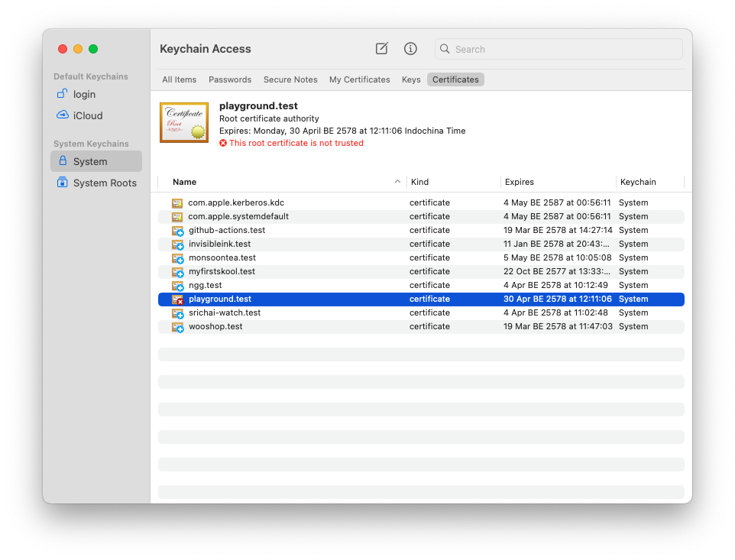Sort certificates by Expires column
The width and height of the screenshot is (735, 560).
coord(520,182)
